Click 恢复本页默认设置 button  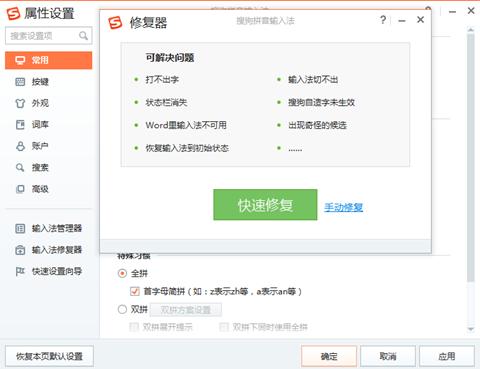pos(49,356)
